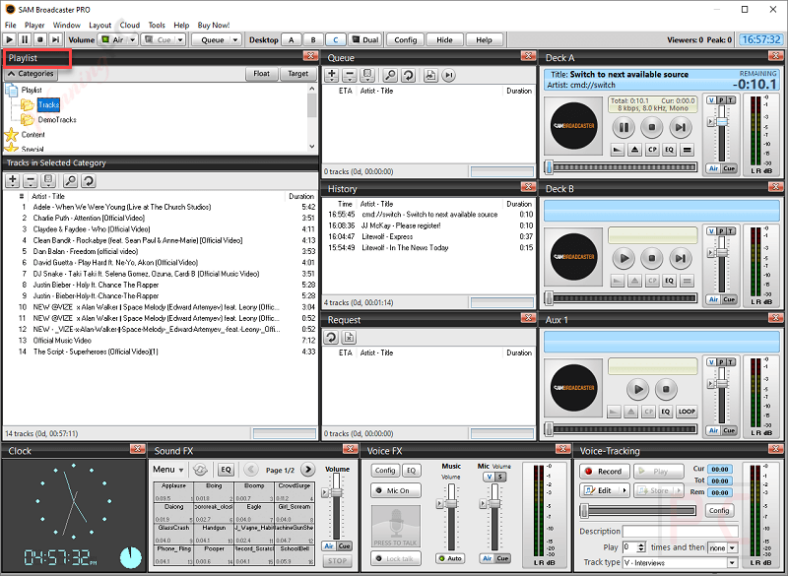Click the LOOP button on Aux 1
This screenshot has height=576, width=788.
point(686,411)
